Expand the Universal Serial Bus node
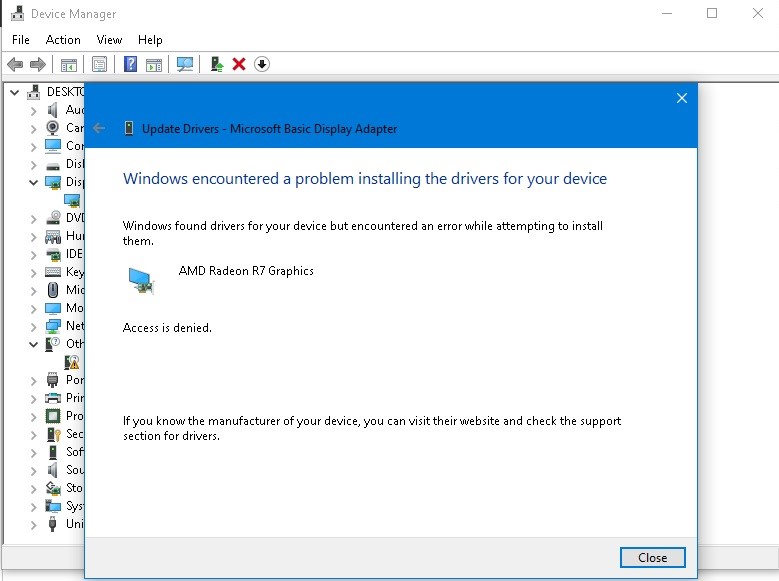 point(33,525)
